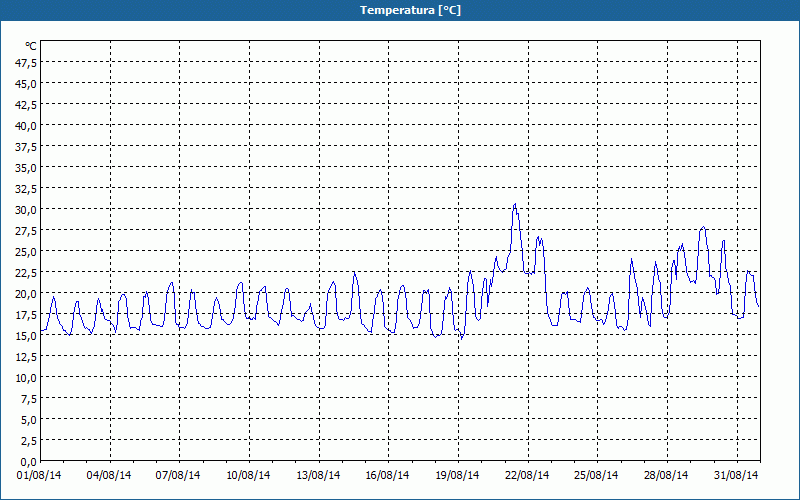Select the 30,0 y-axis value
Image resolution: width=800 pixels, height=500 pixels.
[27, 210]
